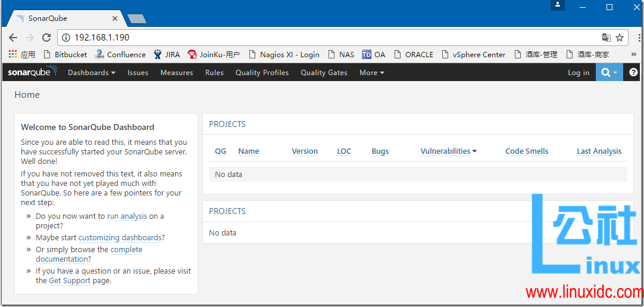Close the SonarQube browser tab
This screenshot has width=644, height=307.
115,18
